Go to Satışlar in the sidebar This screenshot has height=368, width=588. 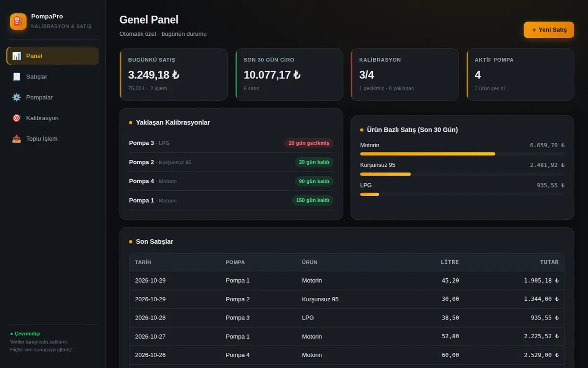[52, 77]
